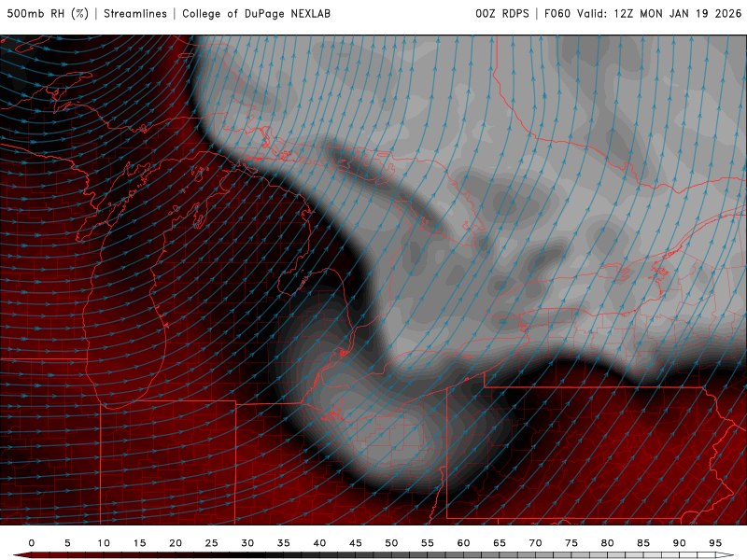
Task: Select the "60" colorbar scale label
Action: coord(463,543)
